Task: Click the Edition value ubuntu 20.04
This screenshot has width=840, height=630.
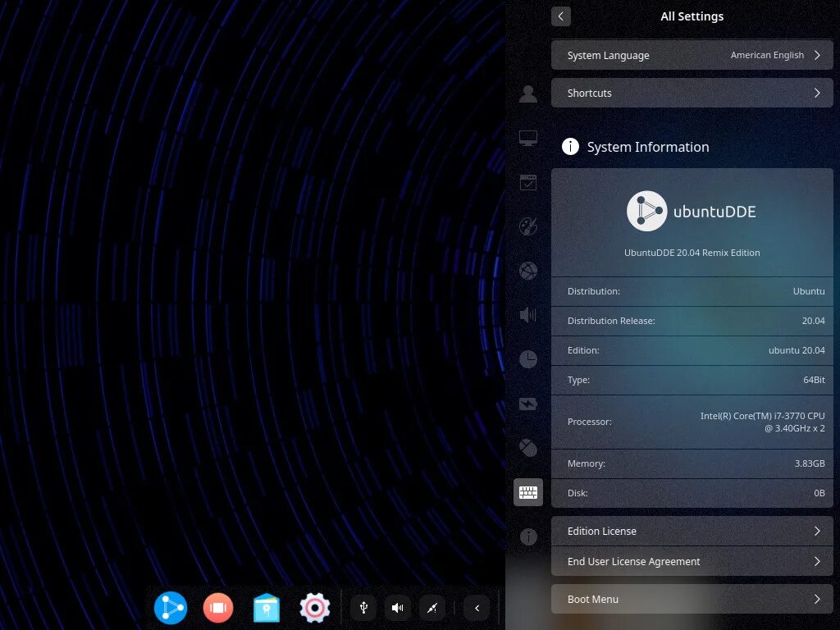Action: click(x=797, y=349)
